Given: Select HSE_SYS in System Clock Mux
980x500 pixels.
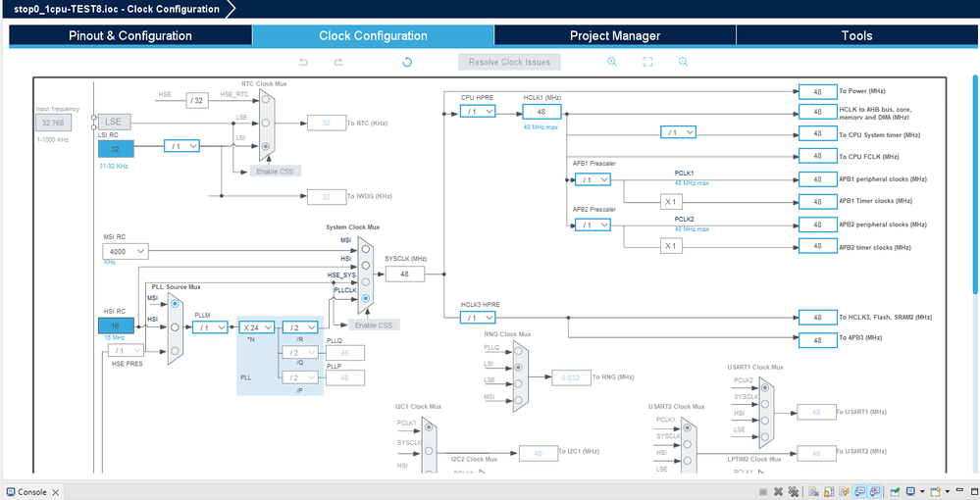Looking at the screenshot, I should [366, 282].
